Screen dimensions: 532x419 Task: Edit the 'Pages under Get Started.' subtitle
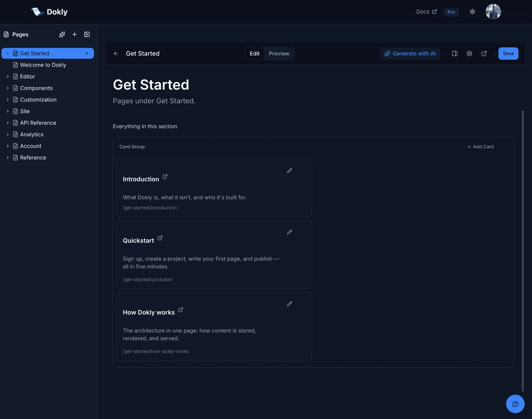coord(154,101)
